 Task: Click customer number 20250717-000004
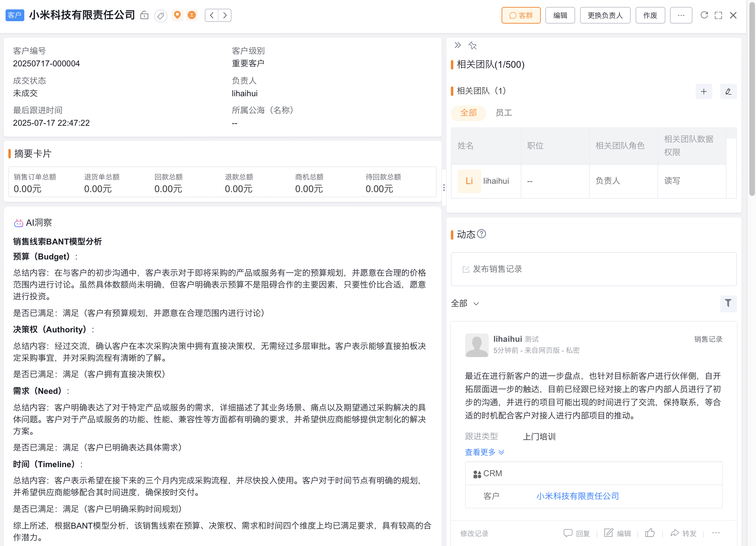[x=47, y=64]
